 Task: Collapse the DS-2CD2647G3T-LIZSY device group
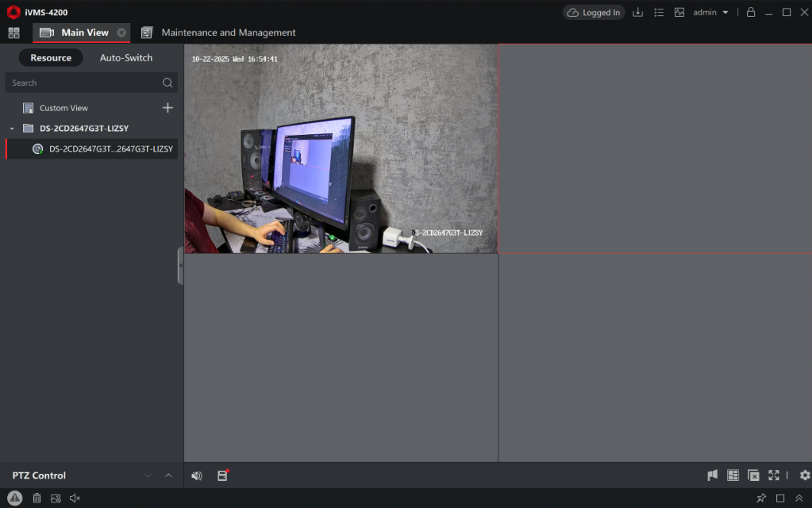coord(12,129)
